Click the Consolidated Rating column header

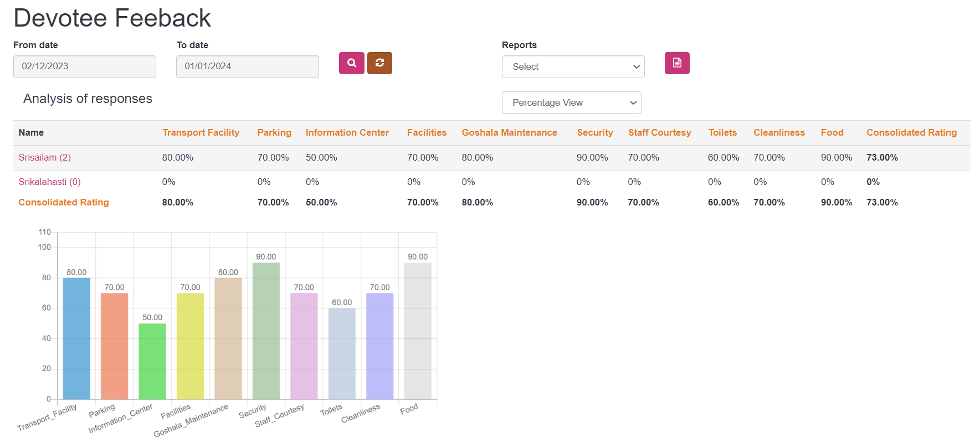coord(911,133)
